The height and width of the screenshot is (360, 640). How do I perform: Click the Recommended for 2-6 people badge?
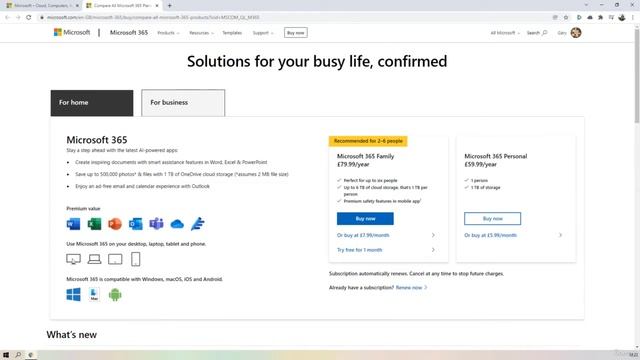pos(368,141)
